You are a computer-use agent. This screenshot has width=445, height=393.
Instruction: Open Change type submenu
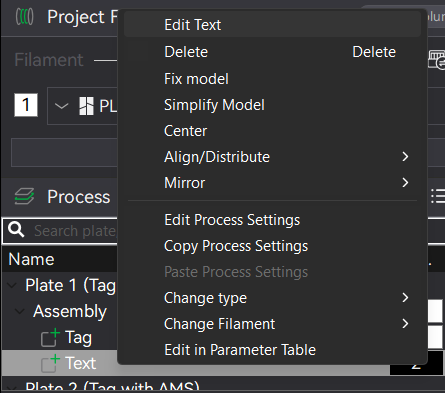272,298
